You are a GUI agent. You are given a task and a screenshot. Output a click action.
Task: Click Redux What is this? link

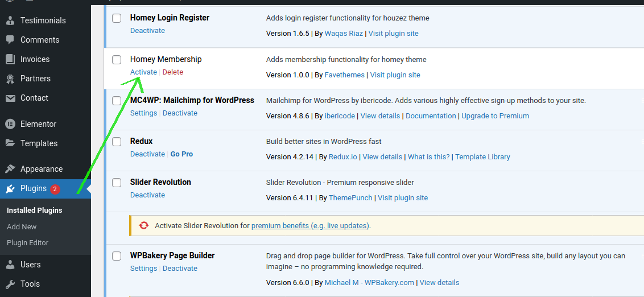[x=429, y=157]
